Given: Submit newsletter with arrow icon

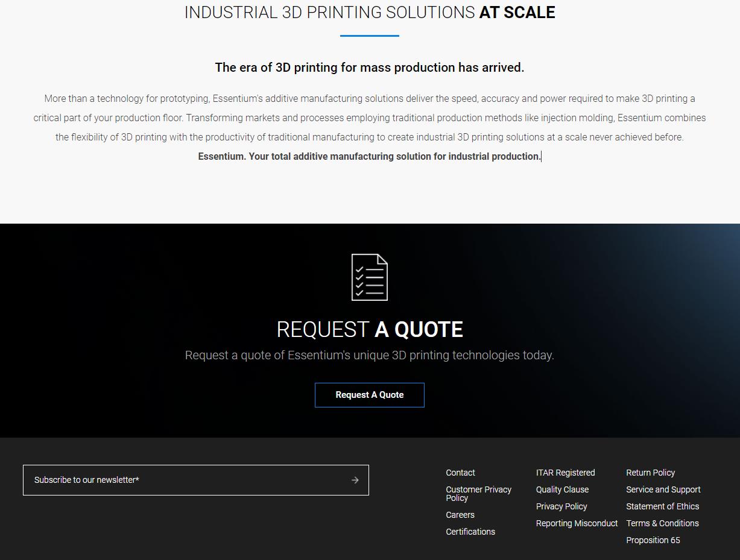Looking at the screenshot, I should (x=355, y=480).
